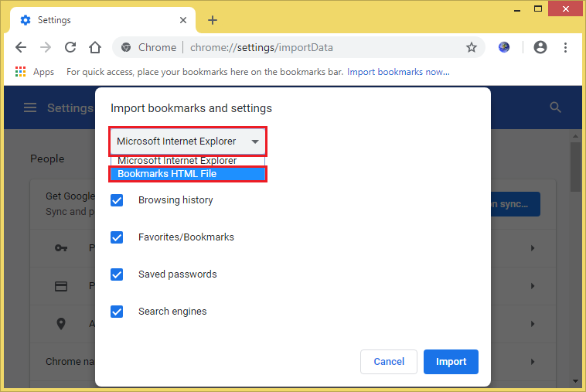Viewport: 586px width, 392px height.
Task: Go back with the browser back arrow
Action: 21,47
